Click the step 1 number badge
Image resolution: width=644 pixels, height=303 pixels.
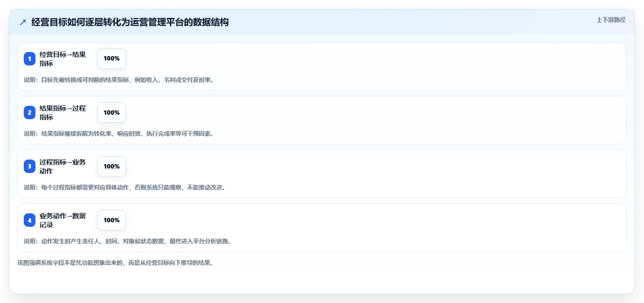coord(30,59)
